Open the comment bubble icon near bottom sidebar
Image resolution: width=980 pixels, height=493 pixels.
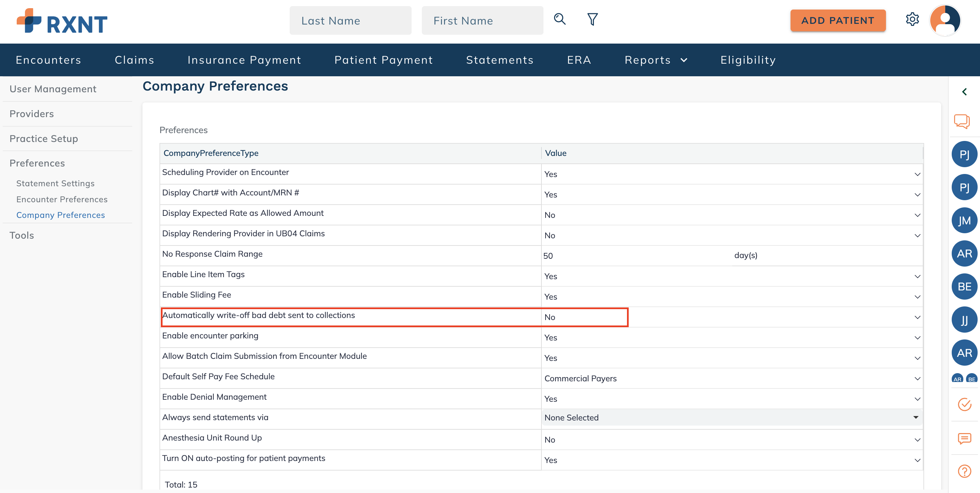coord(964,440)
